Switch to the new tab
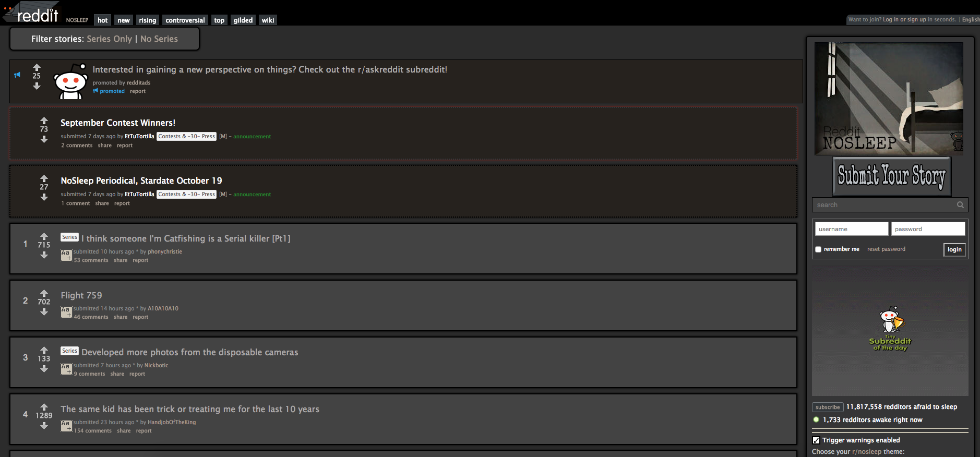Screen dimensions: 980x457 (x=124, y=20)
